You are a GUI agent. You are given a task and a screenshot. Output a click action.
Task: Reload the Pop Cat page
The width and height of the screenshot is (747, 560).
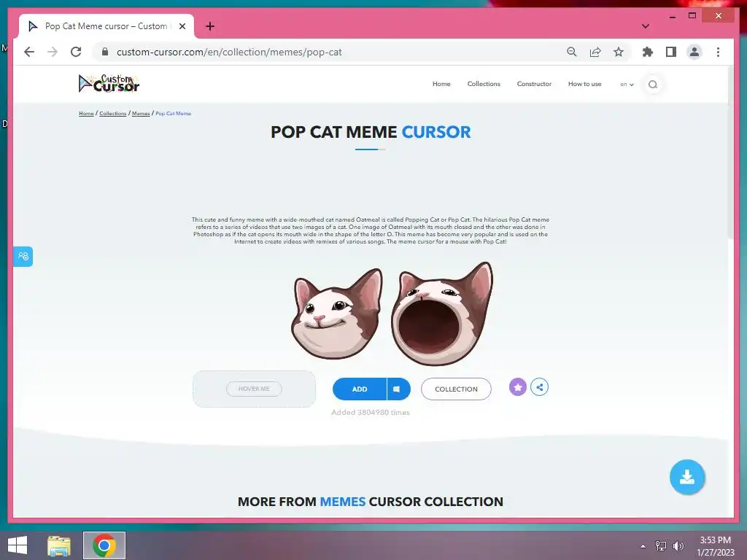coord(76,52)
